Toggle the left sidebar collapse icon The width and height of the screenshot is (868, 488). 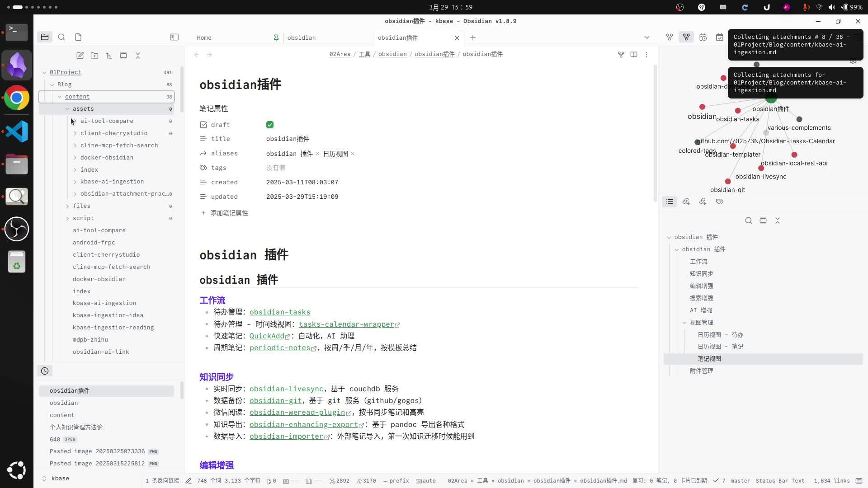[174, 37]
